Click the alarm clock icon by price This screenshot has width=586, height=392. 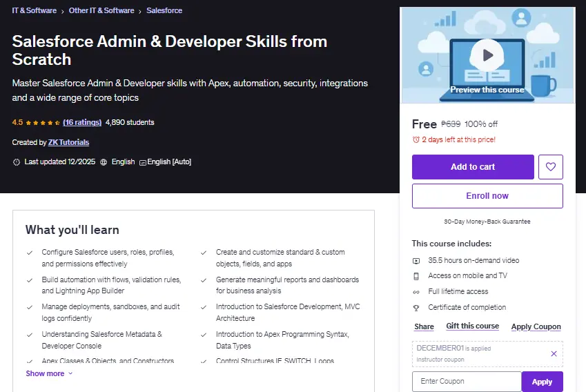point(416,140)
